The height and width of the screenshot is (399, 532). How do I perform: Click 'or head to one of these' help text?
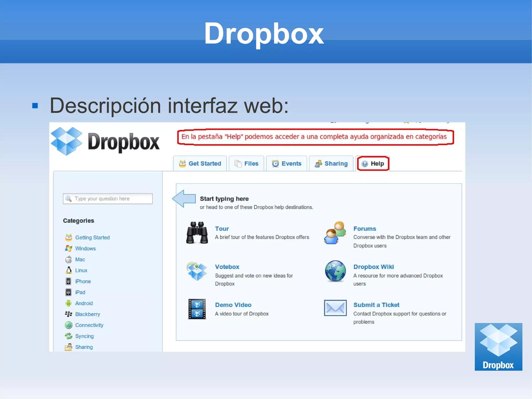(x=256, y=207)
